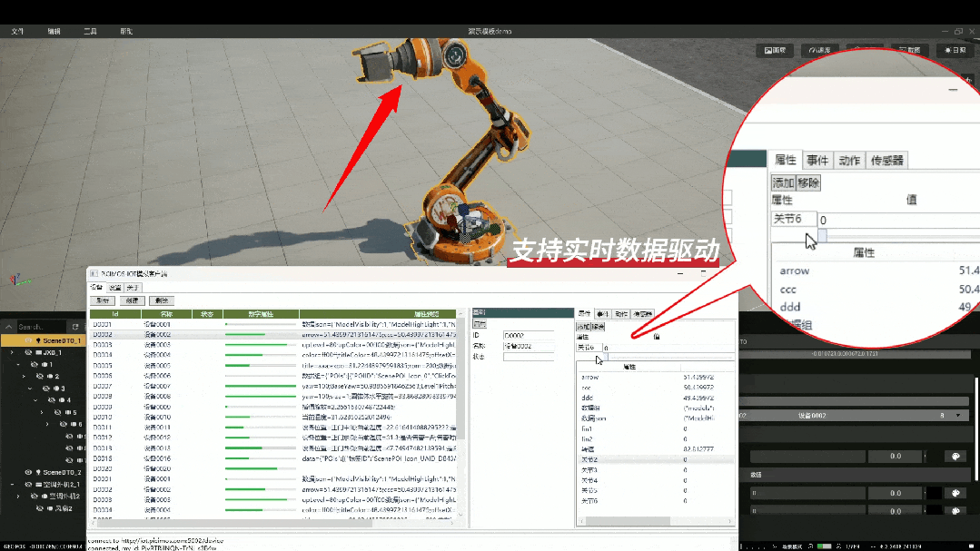
Task: Switch to 设备 tab in IOT client
Action: click(97, 288)
